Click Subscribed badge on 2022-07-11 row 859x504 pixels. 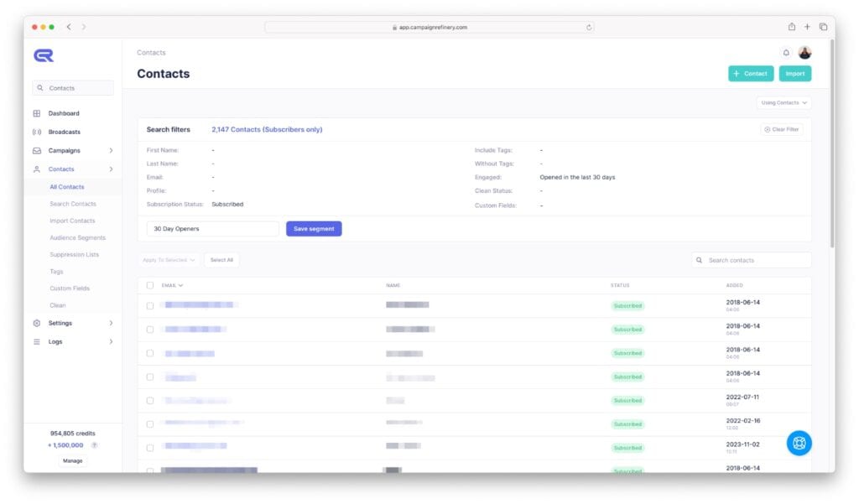(x=627, y=401)
